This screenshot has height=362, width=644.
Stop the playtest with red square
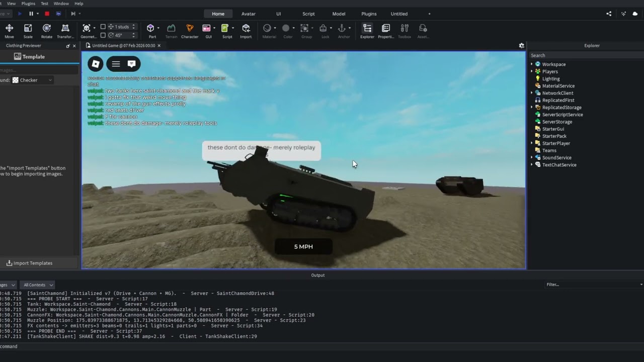pos(47,14)
